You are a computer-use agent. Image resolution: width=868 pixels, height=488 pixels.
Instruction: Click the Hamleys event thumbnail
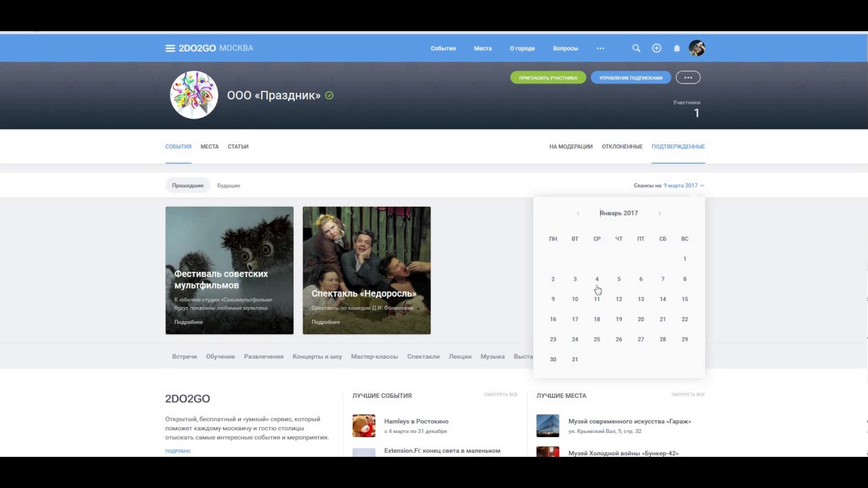[x=364, y=426]
